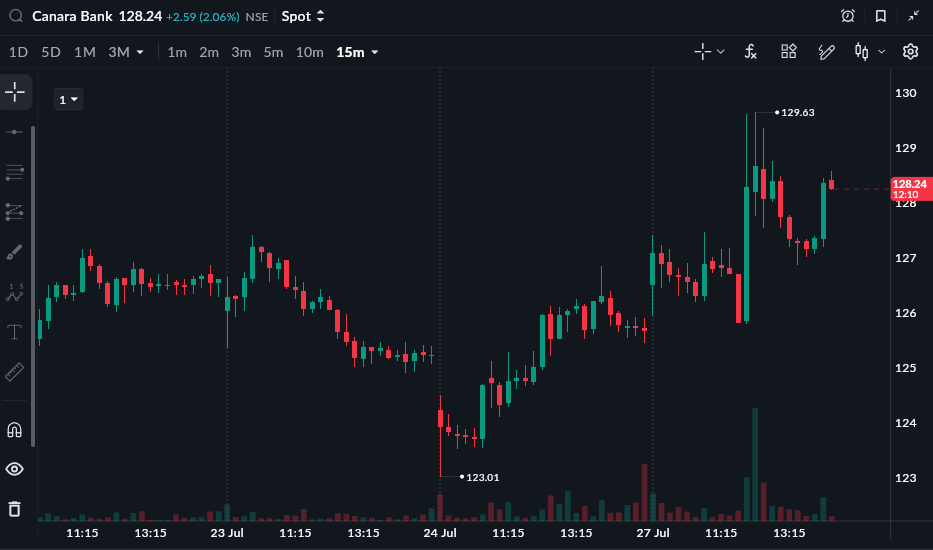Screen dimensions: 933x550
Task: Click the left toolbar vertical scrollbar
Action: [33, 286]
